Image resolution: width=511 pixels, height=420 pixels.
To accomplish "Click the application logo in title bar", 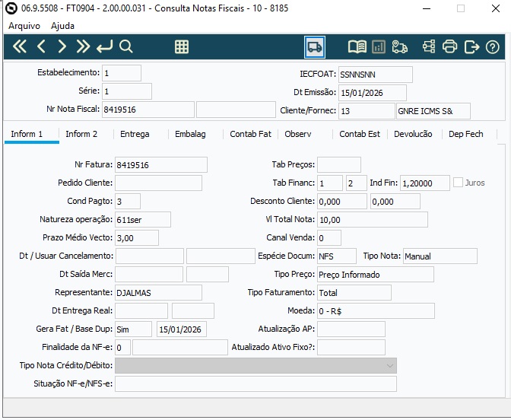I will point(11,8).
